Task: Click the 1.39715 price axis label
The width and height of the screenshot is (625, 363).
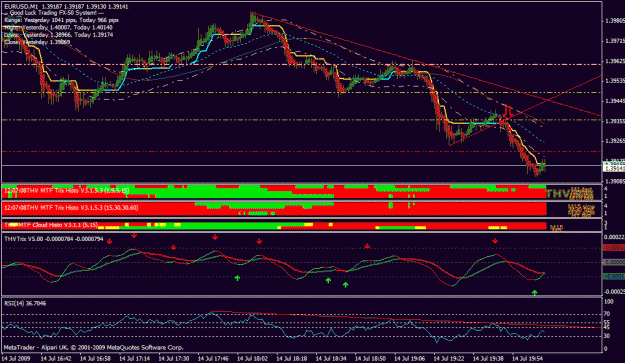Action: (615, 41)
